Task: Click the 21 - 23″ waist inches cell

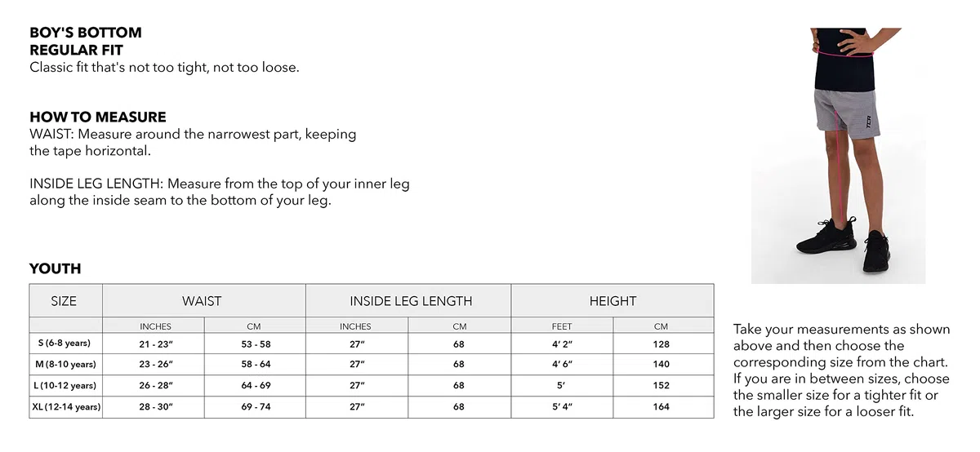Action: tap(155, 344)
